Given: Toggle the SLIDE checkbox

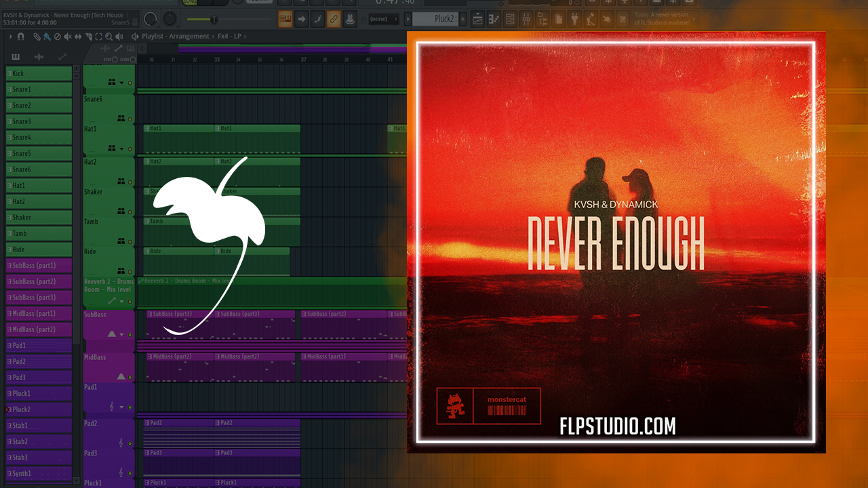Looking at the screenshot, I should click(x=133, y=59).
